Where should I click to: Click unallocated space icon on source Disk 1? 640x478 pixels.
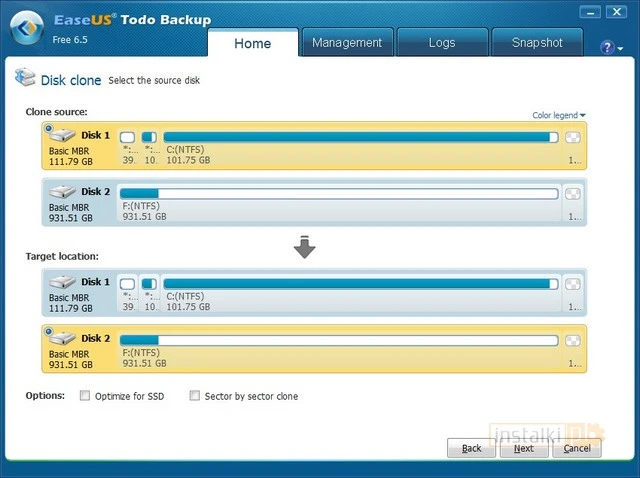point(573,137)
